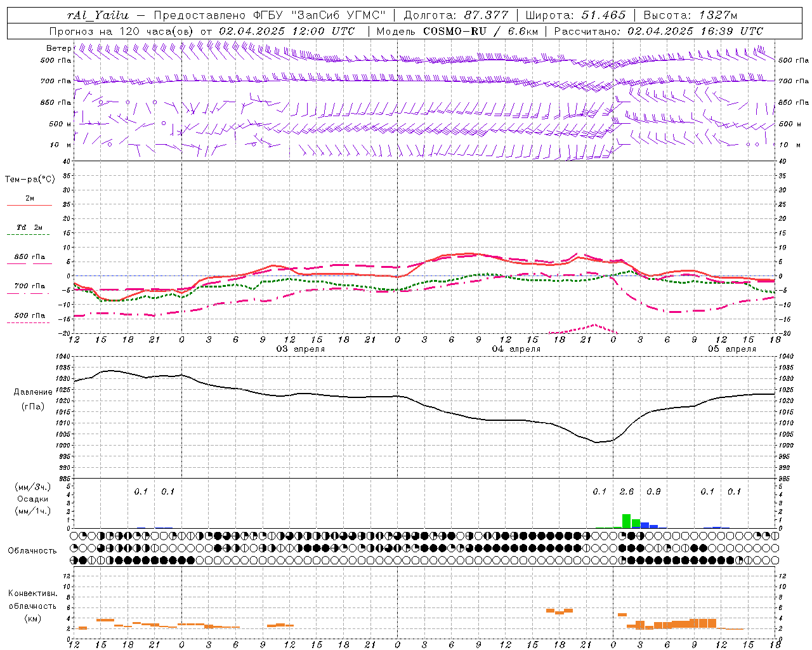Click the Ветер wind panel label
Viewport: 812px width, 650px height.
point(58,48)
